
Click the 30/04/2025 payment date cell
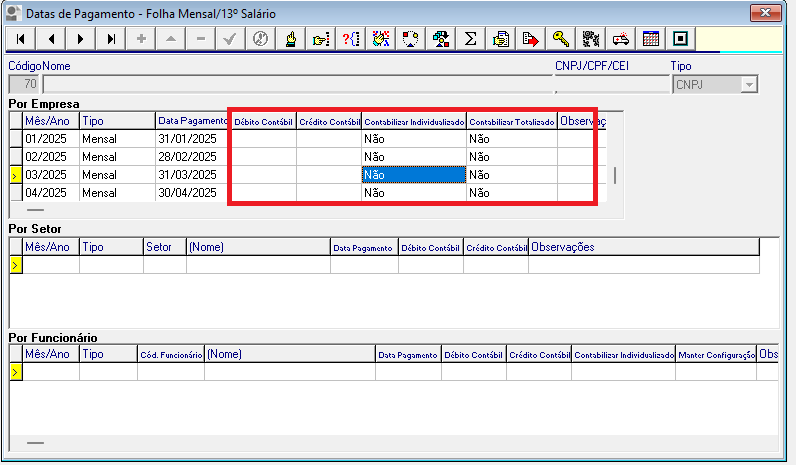192,193
